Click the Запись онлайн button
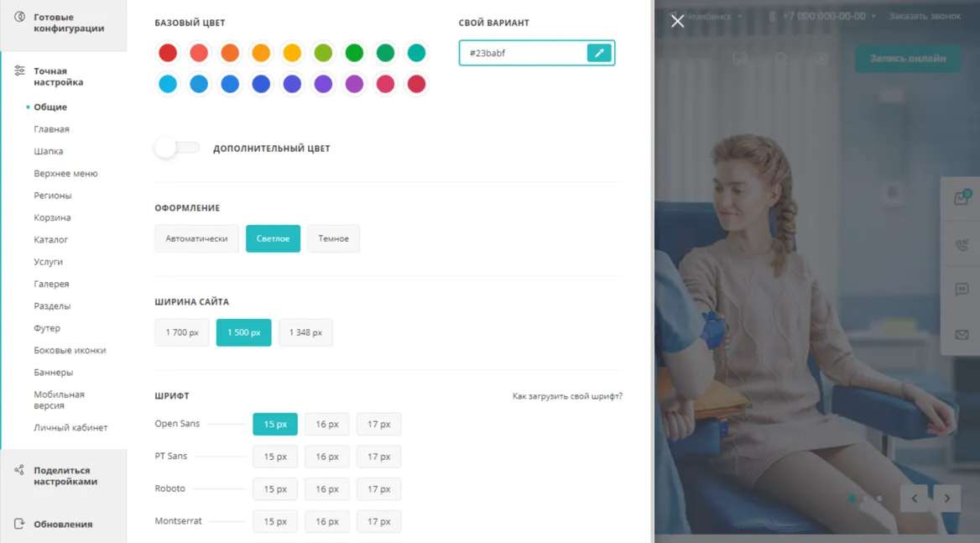980x543 pixels. [908, 58]
